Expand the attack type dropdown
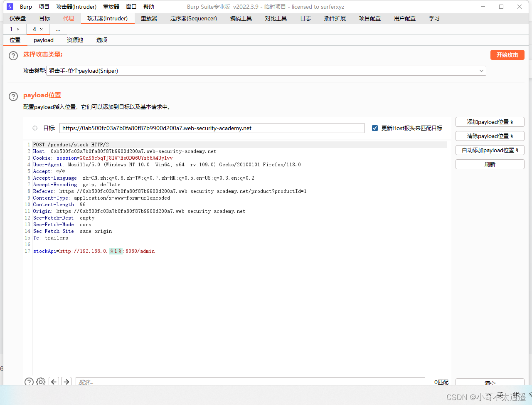 point(481,71)
